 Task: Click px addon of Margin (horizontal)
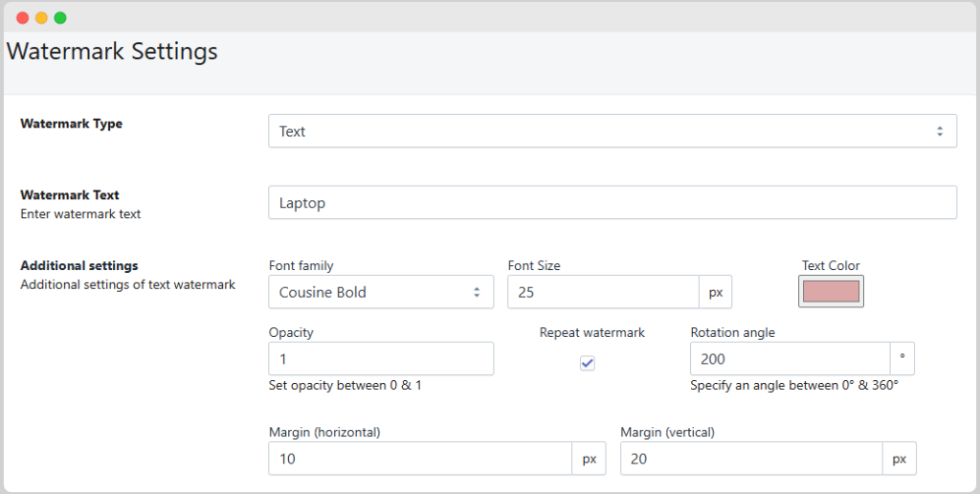click(x=590, y=459)
